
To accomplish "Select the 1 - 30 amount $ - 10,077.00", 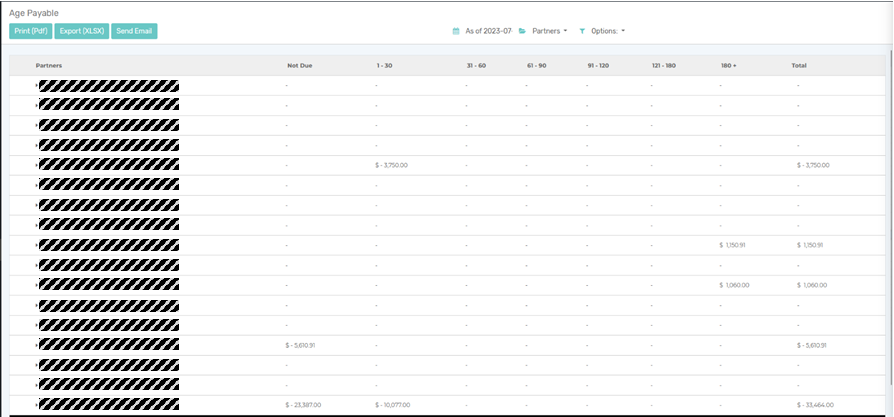I will 393,405.
